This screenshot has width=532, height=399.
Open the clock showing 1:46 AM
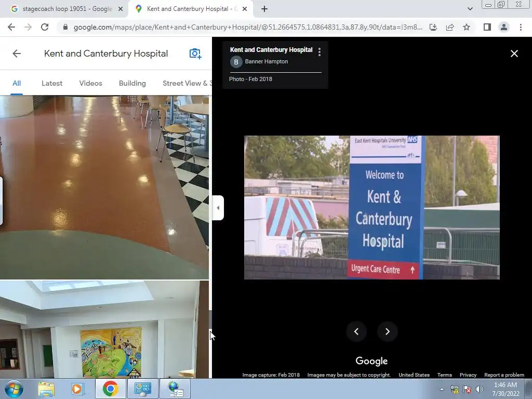click(506, 389)
